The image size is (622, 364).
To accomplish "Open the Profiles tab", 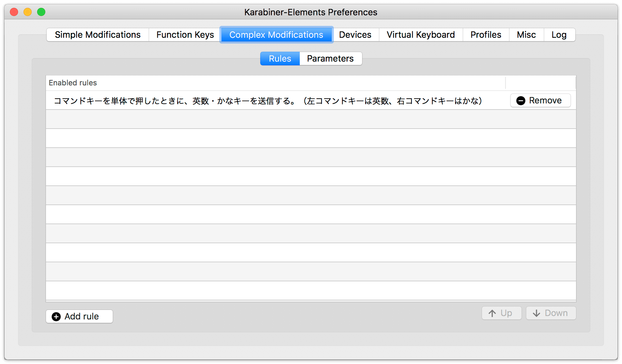I will [486, 35].
